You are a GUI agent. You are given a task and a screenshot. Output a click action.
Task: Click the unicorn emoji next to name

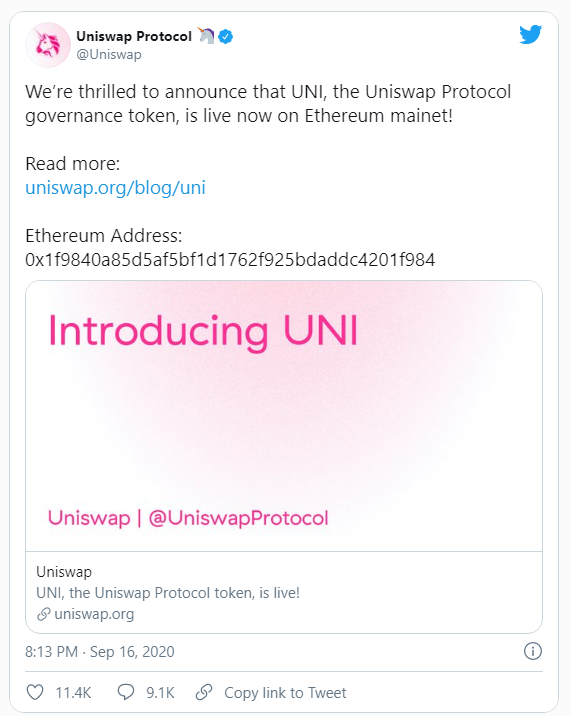coord(206,35)
